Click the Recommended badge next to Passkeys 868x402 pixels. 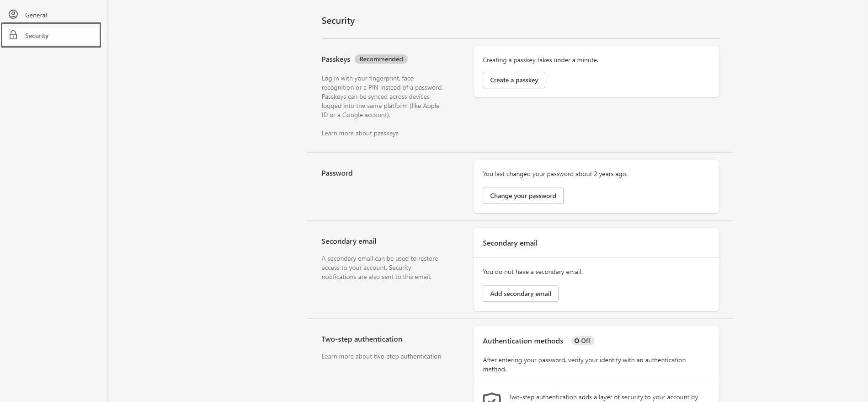[381, 59]
